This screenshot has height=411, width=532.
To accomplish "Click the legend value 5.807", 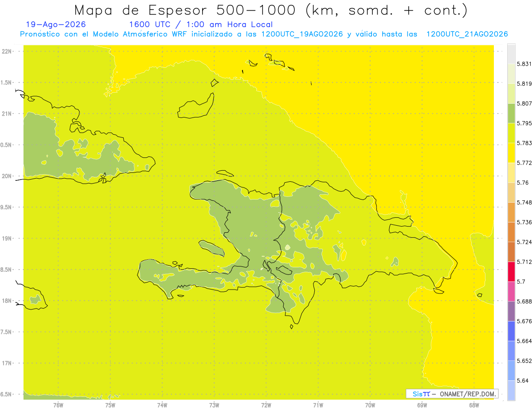I will click(524, 103).
